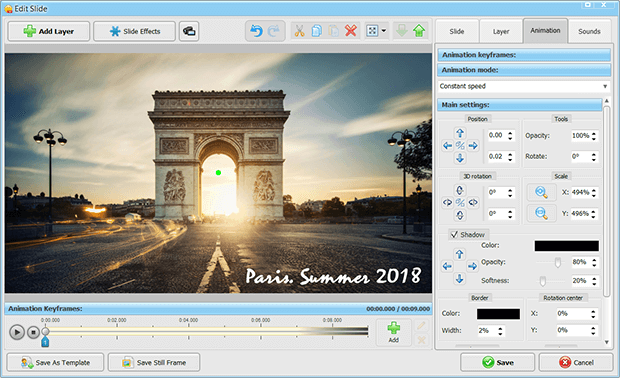
Task: Select keyframe marker 1 on timeline
Action: coord(45,341)
